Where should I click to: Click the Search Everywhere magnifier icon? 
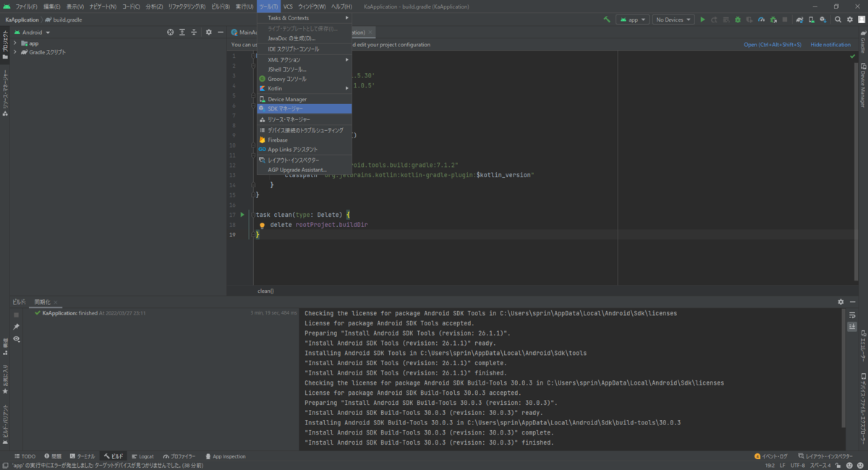[x=838, y=20]
